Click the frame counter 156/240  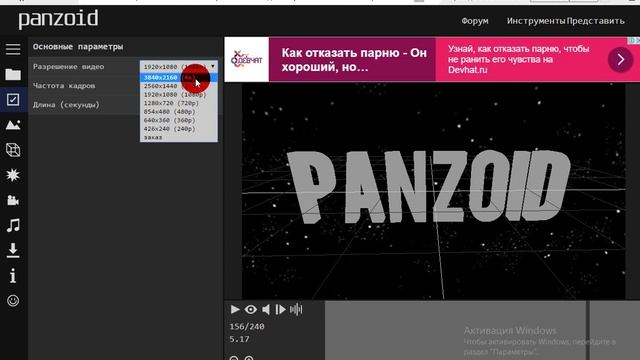(247, 327)
